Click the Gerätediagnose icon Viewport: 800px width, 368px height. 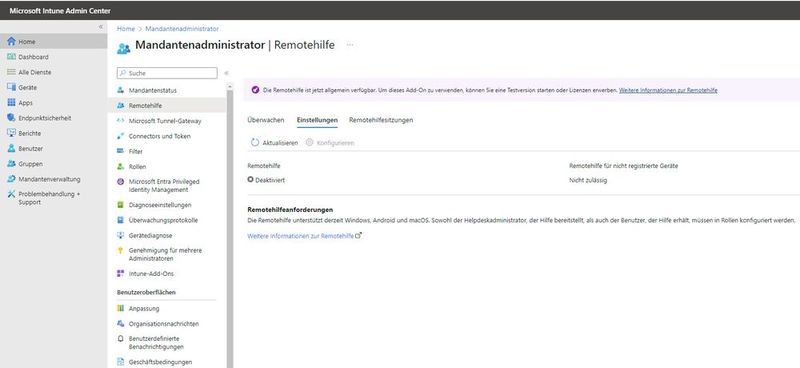click(120, 235)
